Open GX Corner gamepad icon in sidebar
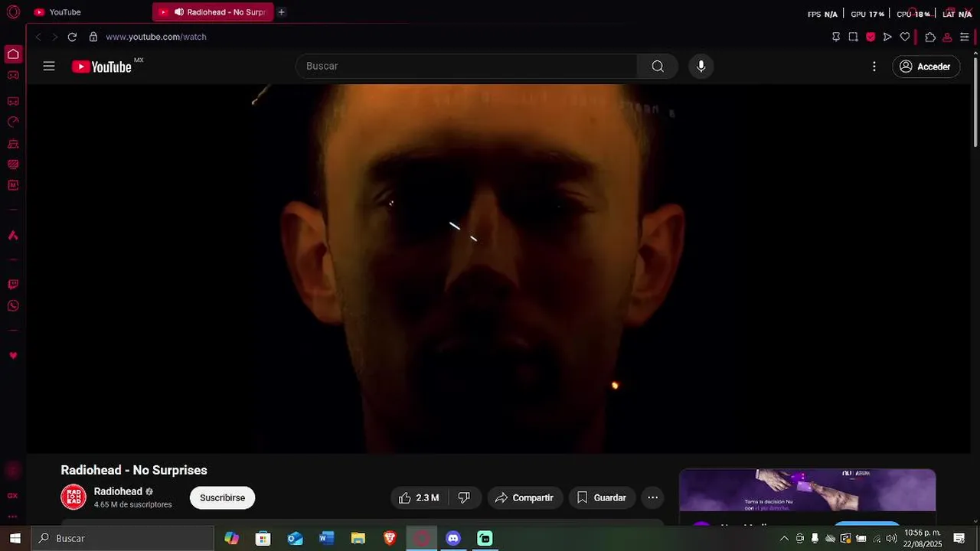This screenshot has height=551, width=980. click(13, 75)
